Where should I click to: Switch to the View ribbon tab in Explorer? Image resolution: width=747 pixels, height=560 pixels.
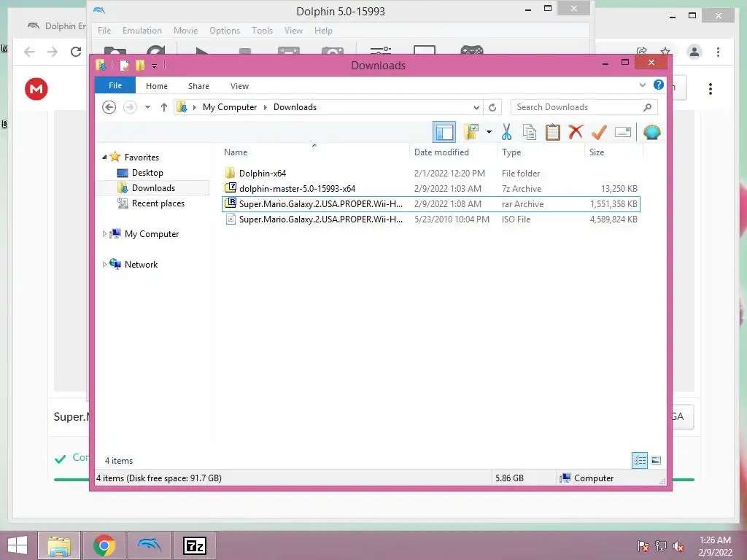tap(239, 86)
